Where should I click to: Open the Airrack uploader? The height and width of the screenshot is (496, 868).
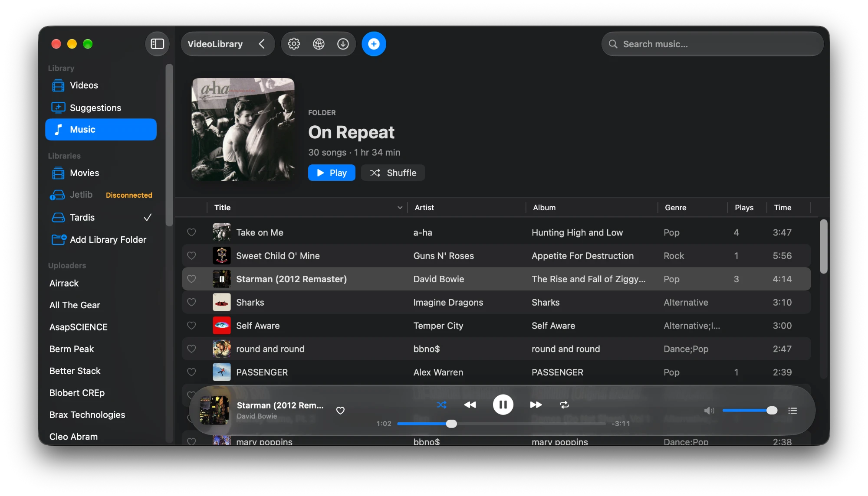(x=64, y=283)
